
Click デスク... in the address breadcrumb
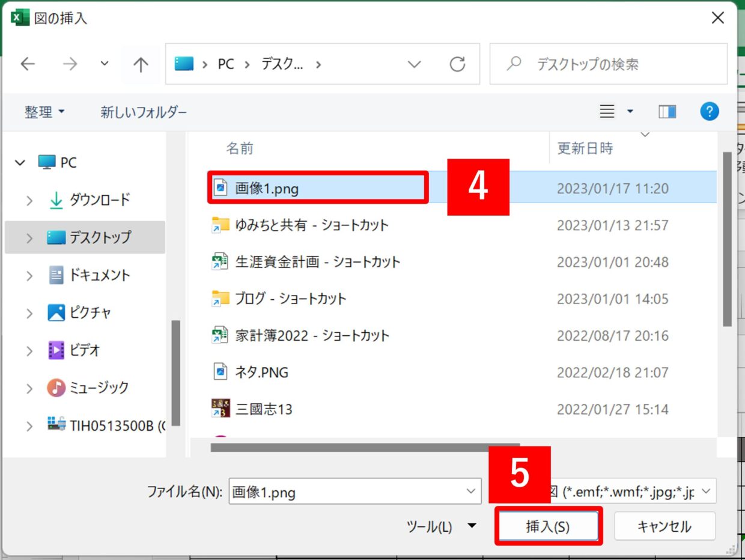click(282, 64)
